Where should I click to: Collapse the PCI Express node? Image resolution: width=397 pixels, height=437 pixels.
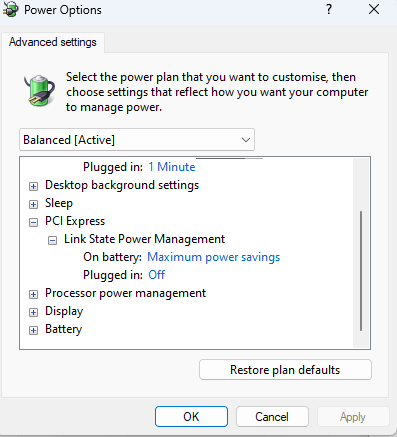point(33,222)
